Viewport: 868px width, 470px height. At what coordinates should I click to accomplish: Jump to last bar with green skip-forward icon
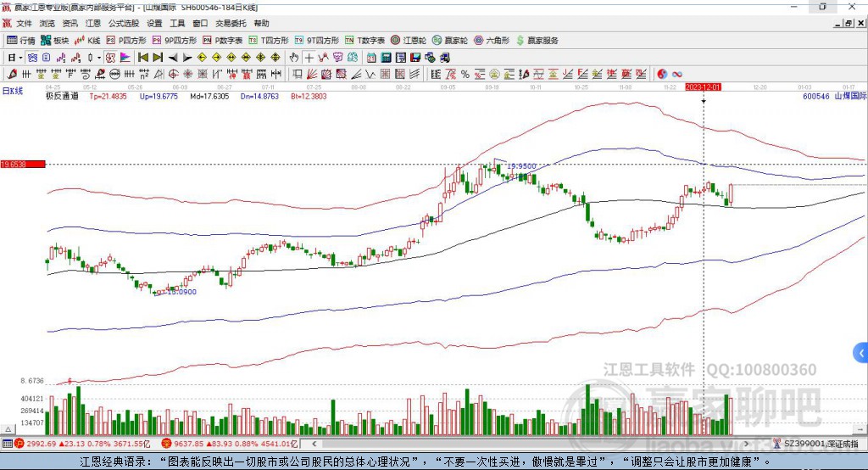[158, 58]
